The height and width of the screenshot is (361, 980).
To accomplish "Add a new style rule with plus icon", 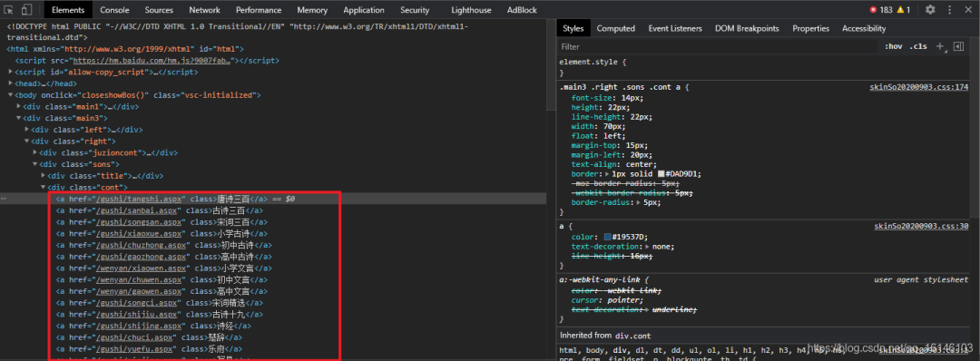I will (x=939, y=47).
